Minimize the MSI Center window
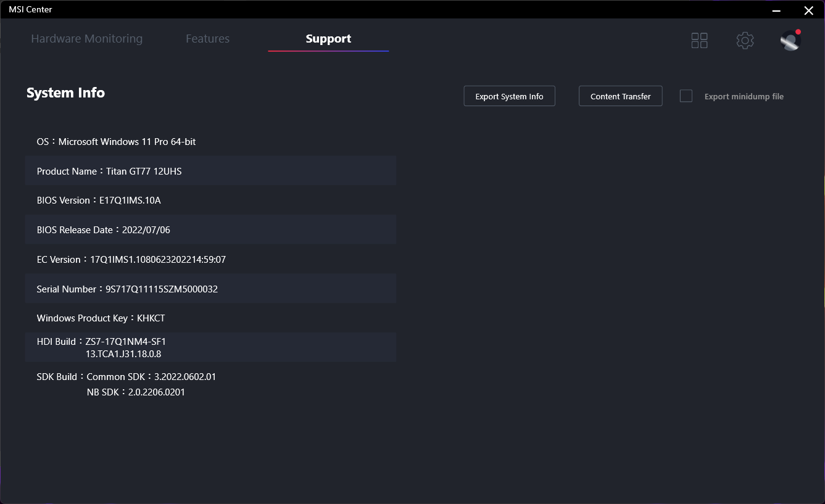Screen dimensions: 825x504 [x=775, y=10]
